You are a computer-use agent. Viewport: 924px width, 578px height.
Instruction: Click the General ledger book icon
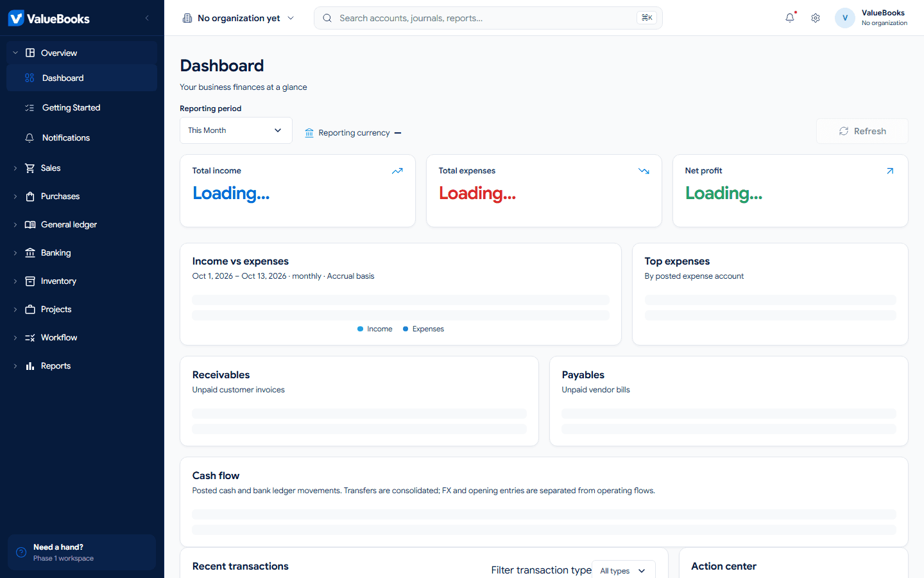30,225
